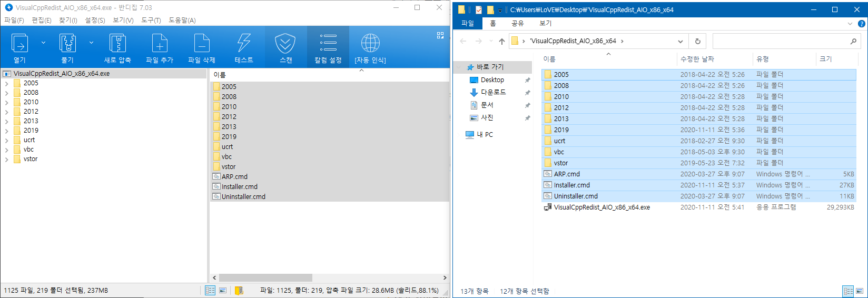Open Desktop in Explorer quick access
This screenshot has width=868, height=298.
492,80
